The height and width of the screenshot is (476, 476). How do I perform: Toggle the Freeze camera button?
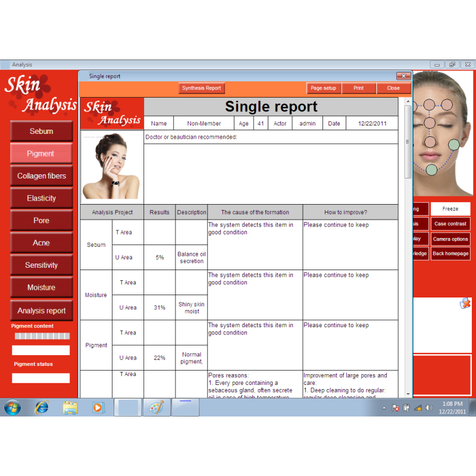[x=450, y=209]
